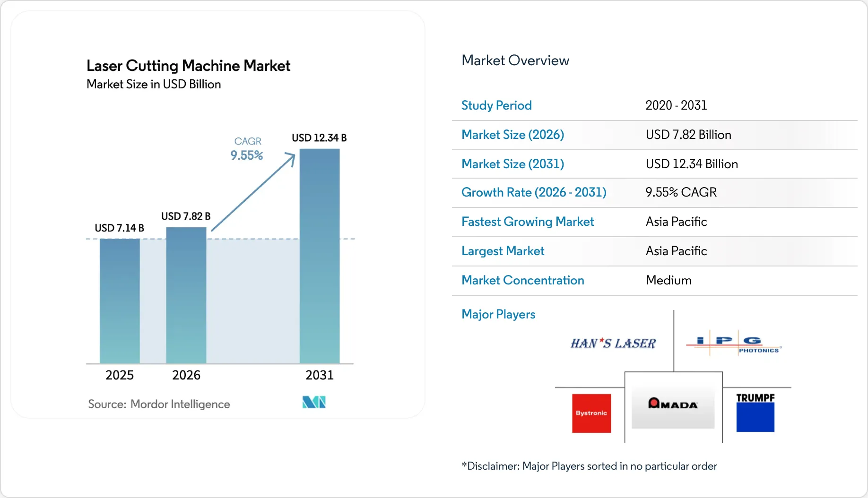Select the red Bystronic logo
This screenshot has width=868, height=498.
click(x=591, y=413)
